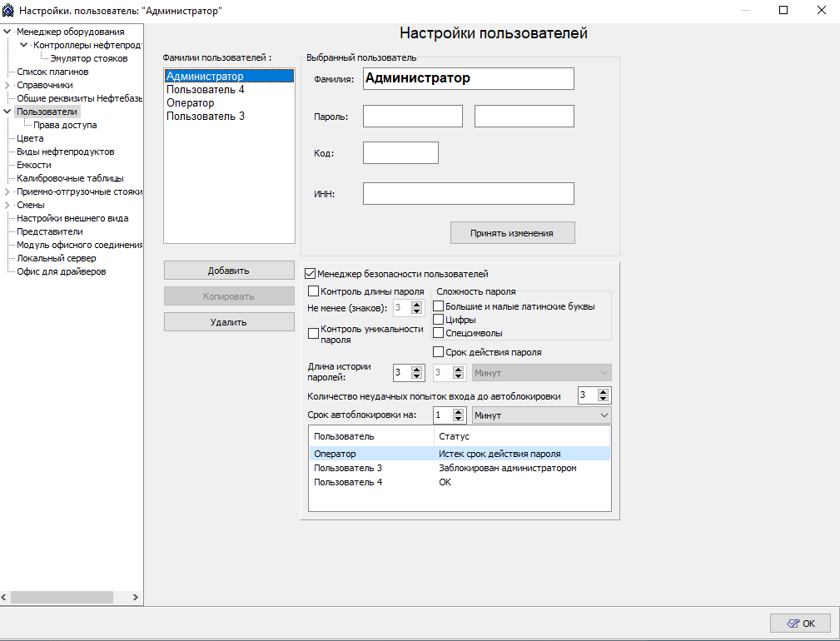The image size is (840, 641).
Task: Select Локальный сервер in the tree
Action: pyautogui.click(x=57, y=258)
